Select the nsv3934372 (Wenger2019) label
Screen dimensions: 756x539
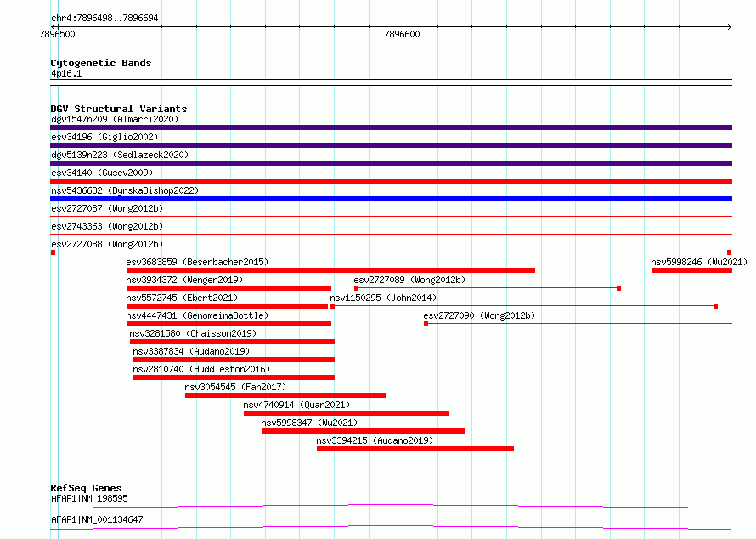click(184, 280)
